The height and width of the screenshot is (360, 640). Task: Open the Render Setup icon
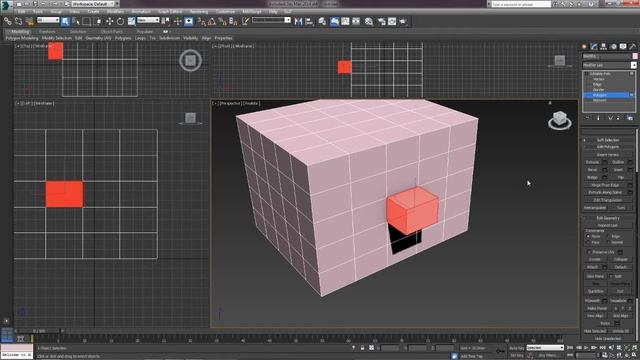tap(381, 21)
